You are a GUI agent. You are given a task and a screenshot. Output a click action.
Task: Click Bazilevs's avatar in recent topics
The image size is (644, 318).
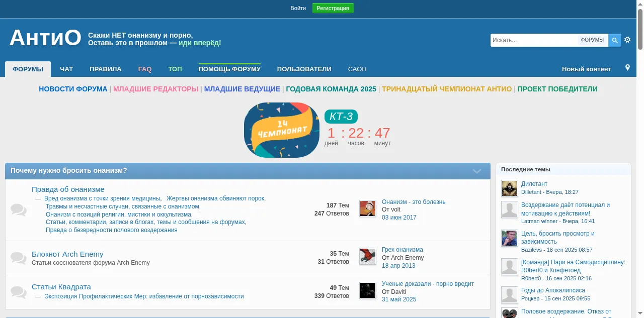click(x=510, y=238)
